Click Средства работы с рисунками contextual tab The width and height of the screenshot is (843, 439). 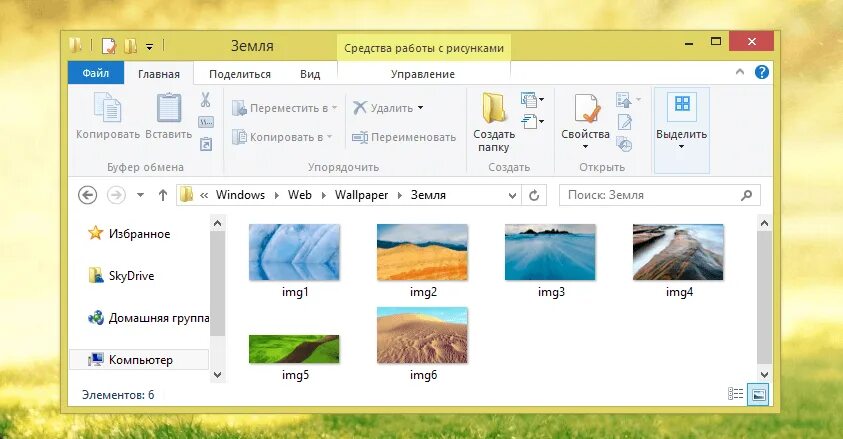tap(424, 48)
